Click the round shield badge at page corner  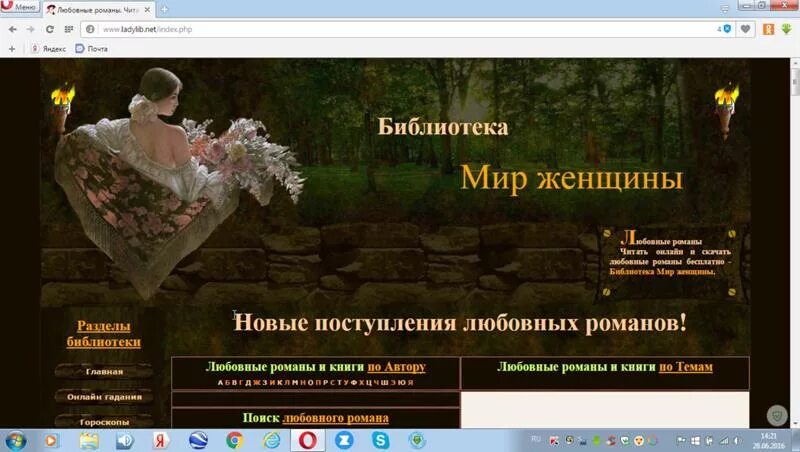coord(777,416)
